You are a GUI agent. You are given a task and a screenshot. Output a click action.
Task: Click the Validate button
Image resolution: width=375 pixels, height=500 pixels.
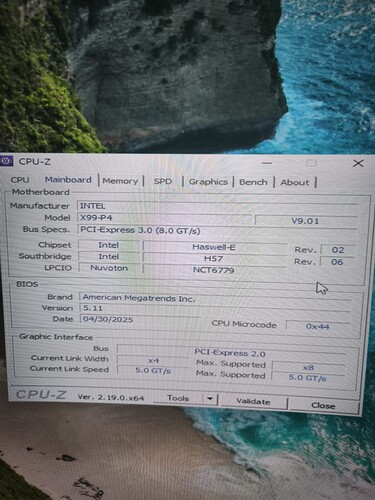coord(253,401)
